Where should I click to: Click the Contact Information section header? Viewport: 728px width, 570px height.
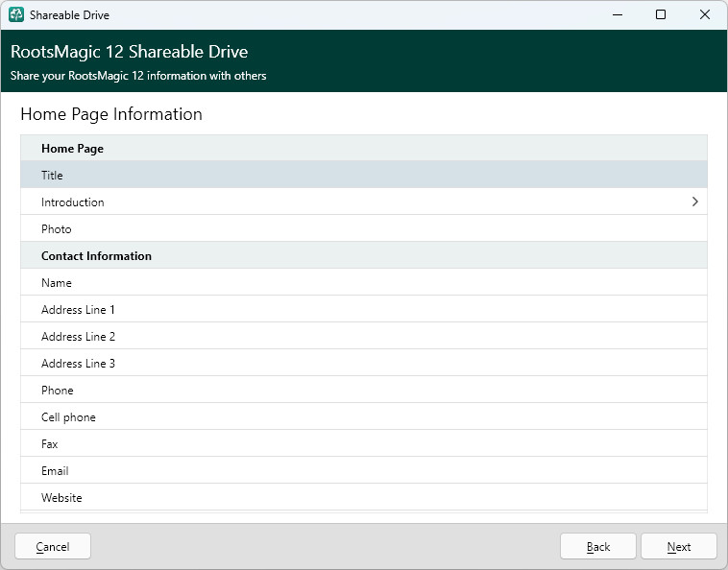pos(364,255)
